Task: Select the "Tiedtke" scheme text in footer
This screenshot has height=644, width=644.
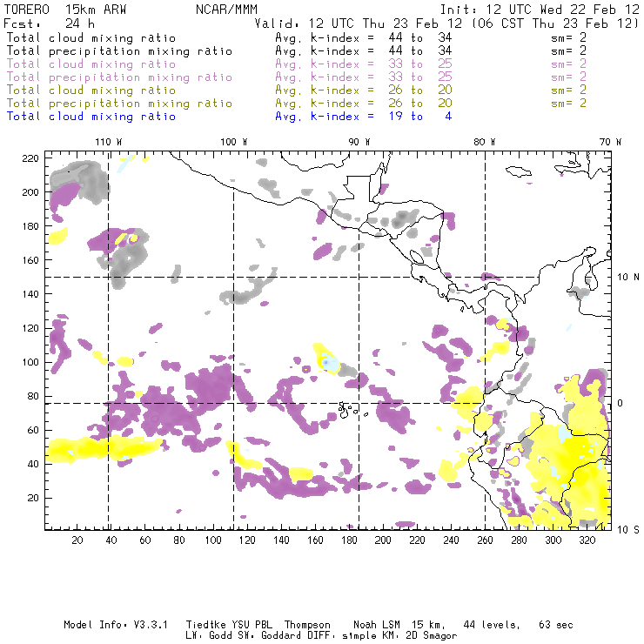Action: pyautogui.click(x=206, y=625)
